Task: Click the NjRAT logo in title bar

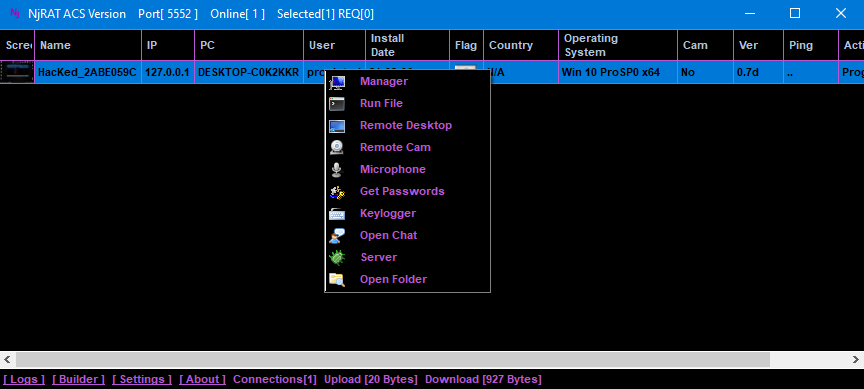Action: pos(15,14)
